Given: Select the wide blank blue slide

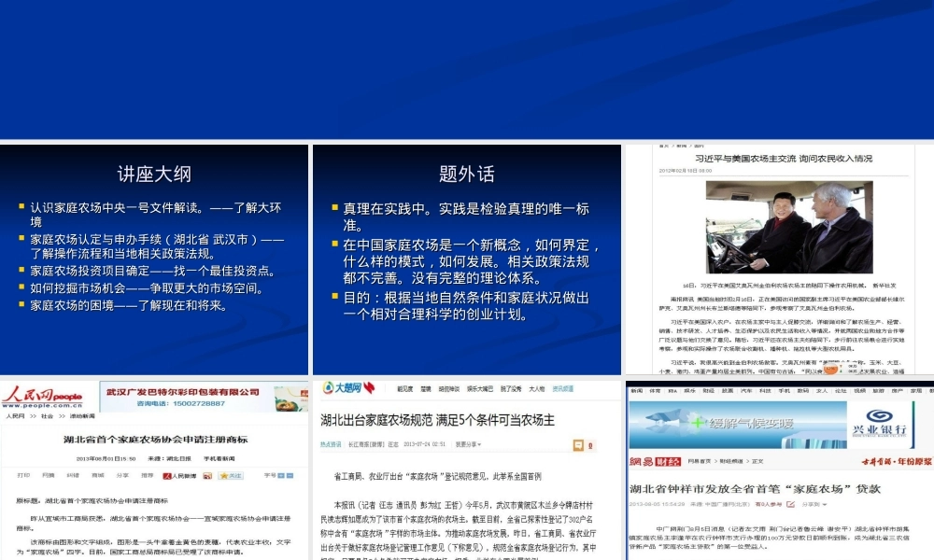Looking at the screenshot, I should (x=467, y=69).
